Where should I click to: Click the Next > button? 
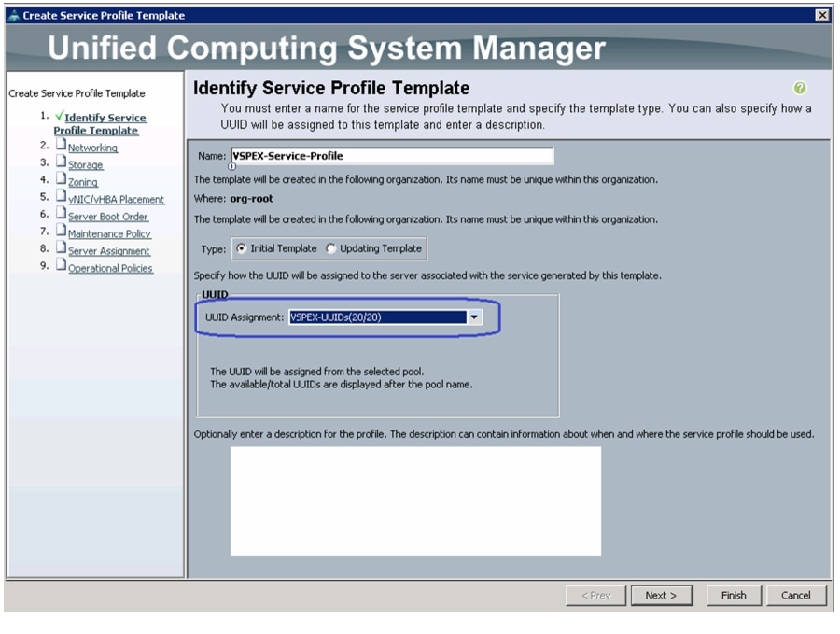tap(661, 596)
